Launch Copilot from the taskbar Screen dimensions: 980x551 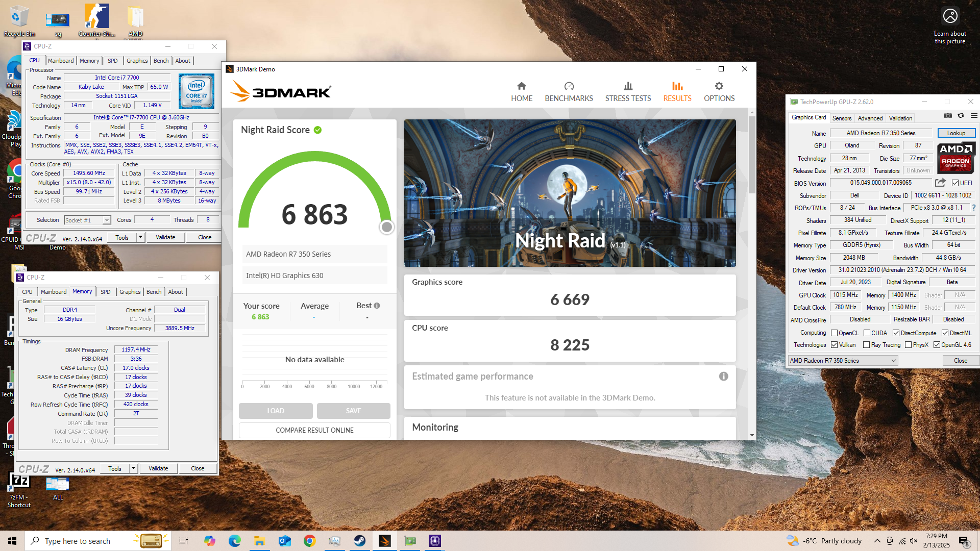209,541
